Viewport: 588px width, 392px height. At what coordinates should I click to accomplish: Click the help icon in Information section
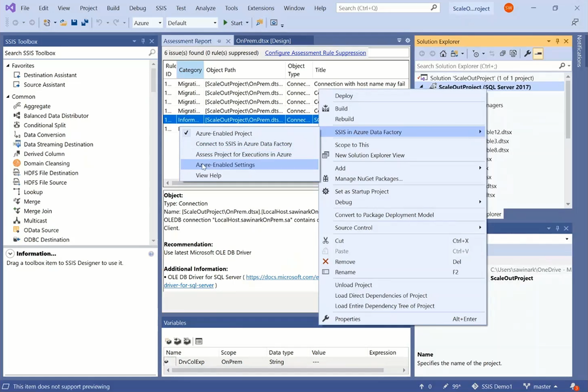(151, 254)
